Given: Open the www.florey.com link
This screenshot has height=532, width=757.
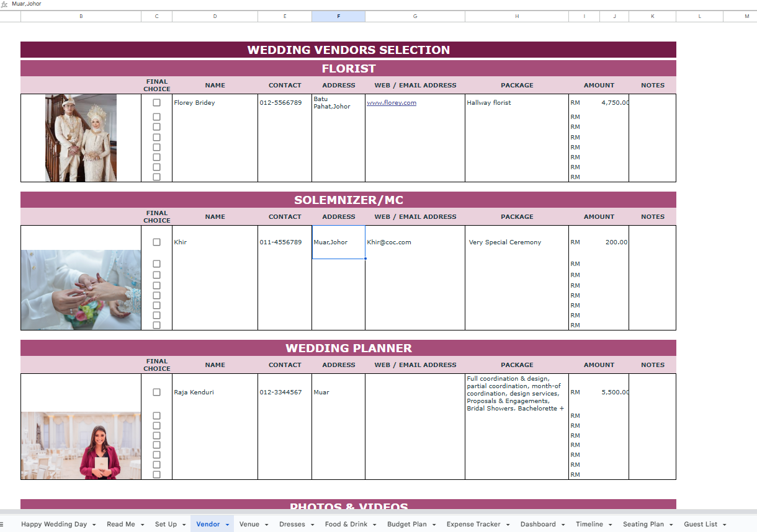Looking at the screenshot, I should [392, 103].
